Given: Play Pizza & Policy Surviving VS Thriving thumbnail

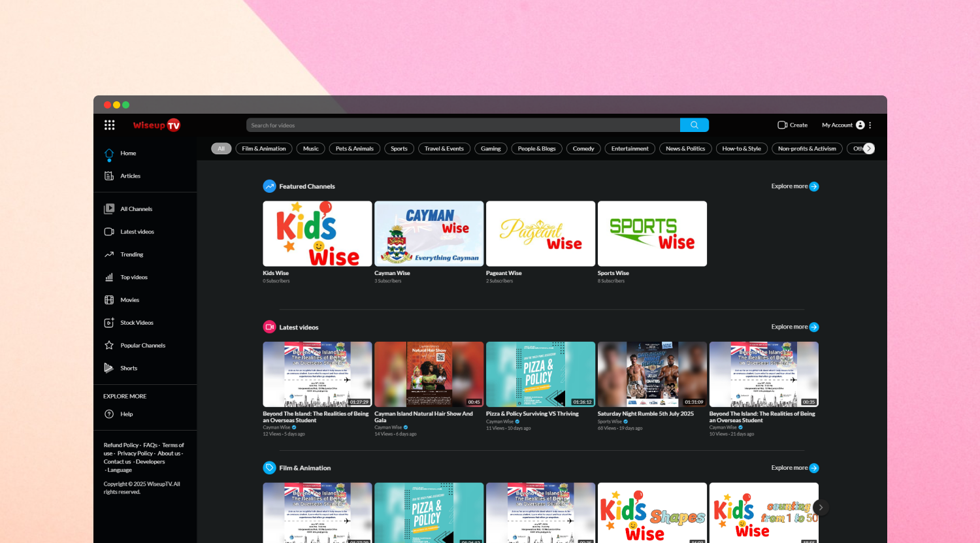Looking at the screenshot, I should click(x=541, y=374).
